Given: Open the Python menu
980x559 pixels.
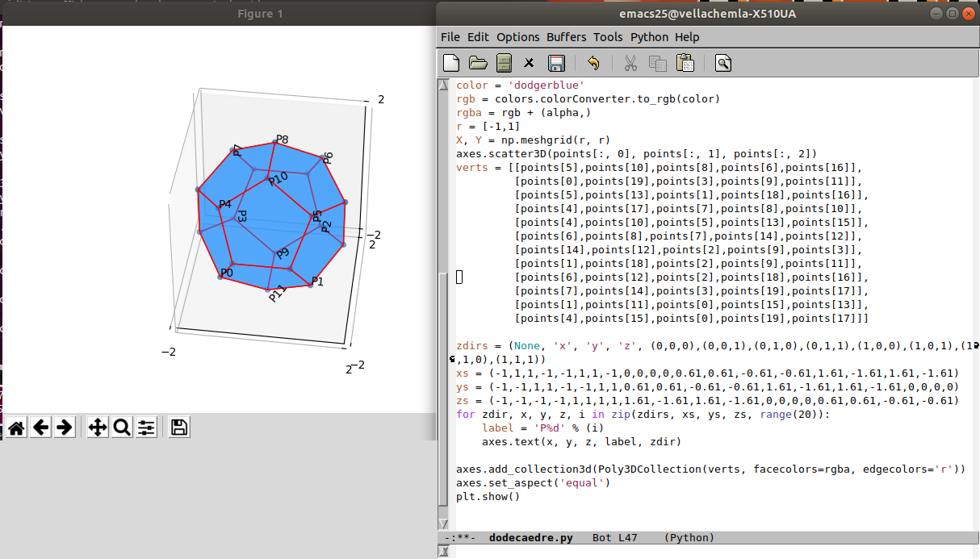Looking at the screenshot, I should tap(649, 37).
